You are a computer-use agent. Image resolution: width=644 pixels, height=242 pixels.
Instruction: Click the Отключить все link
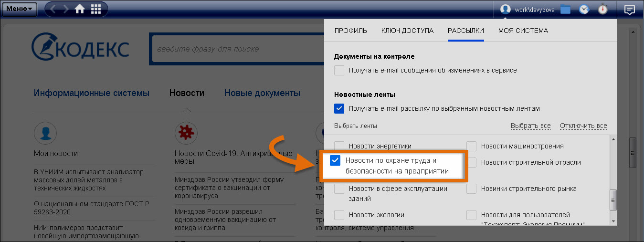583,126
